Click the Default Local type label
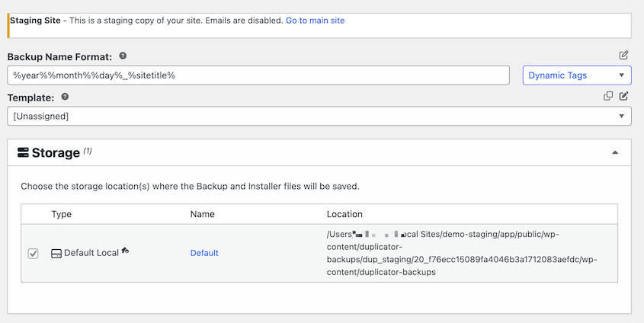 91,253
